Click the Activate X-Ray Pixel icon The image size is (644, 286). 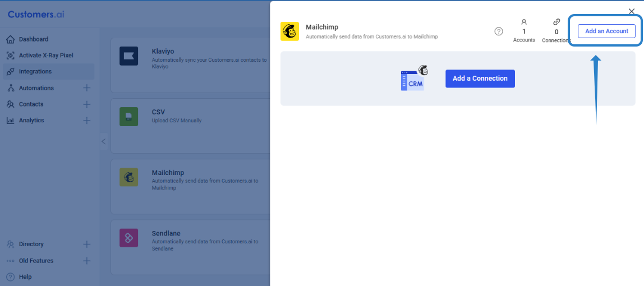[11, 56]
